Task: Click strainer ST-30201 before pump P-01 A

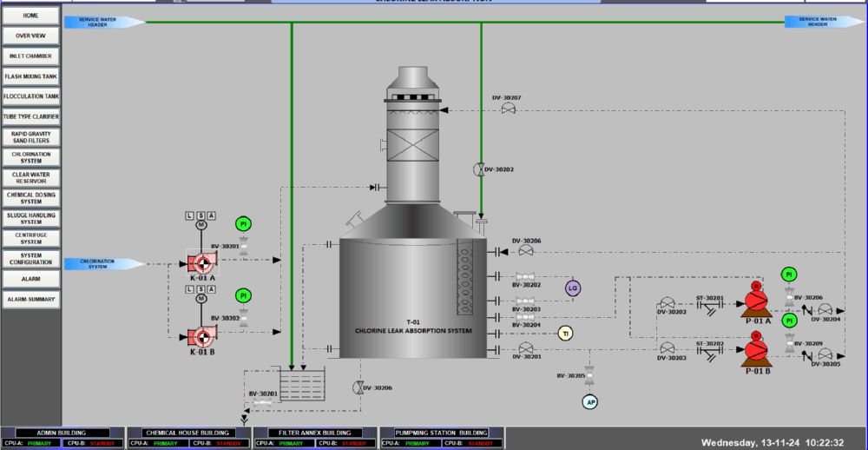Action: pos(709,309)
